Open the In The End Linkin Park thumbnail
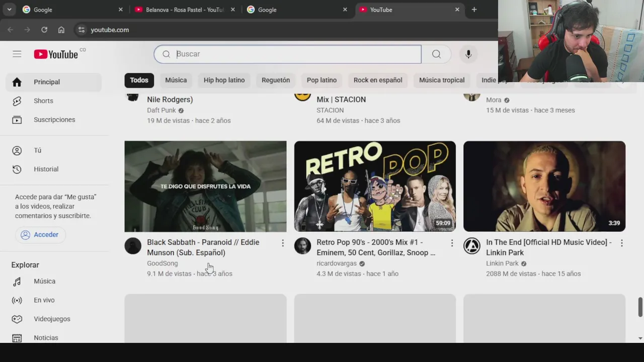The width and height of the screenshot is (644, 362). coord(544,187)
